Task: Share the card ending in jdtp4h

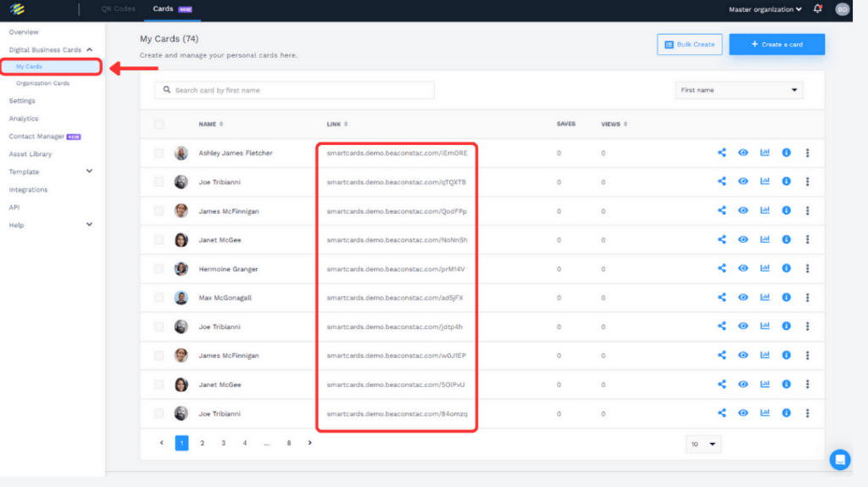Action: click(722, 326)
